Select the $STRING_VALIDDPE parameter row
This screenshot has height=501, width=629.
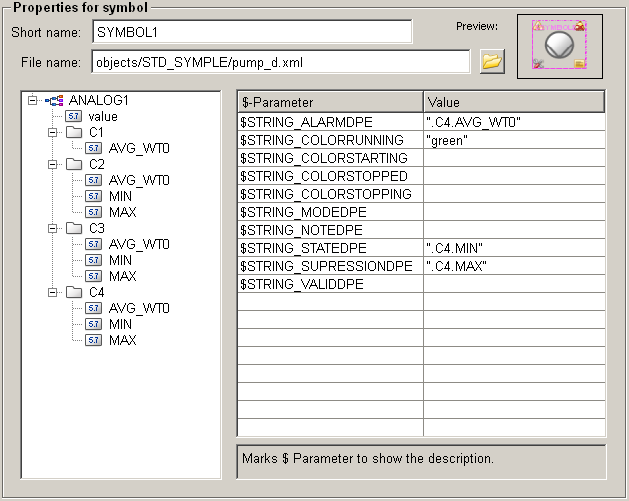[x=329, y=284]
